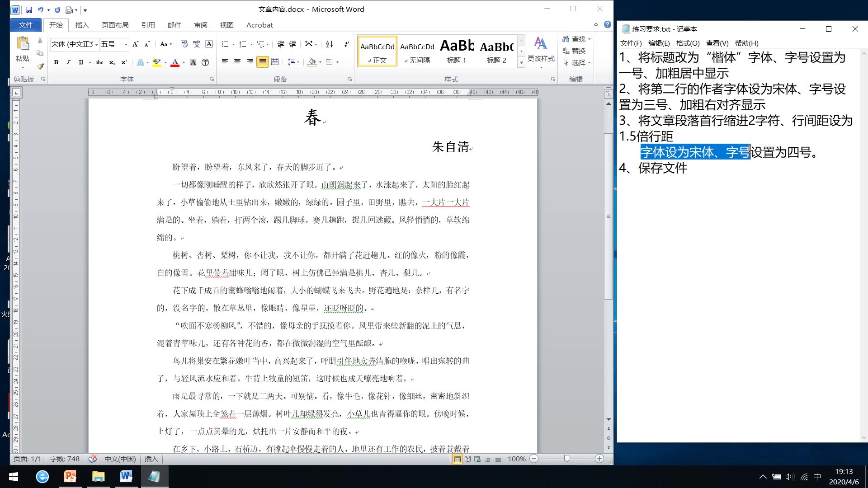The image size is (868, 488).
Task: Apply subscript formatting
Action: tap(111, 62)
